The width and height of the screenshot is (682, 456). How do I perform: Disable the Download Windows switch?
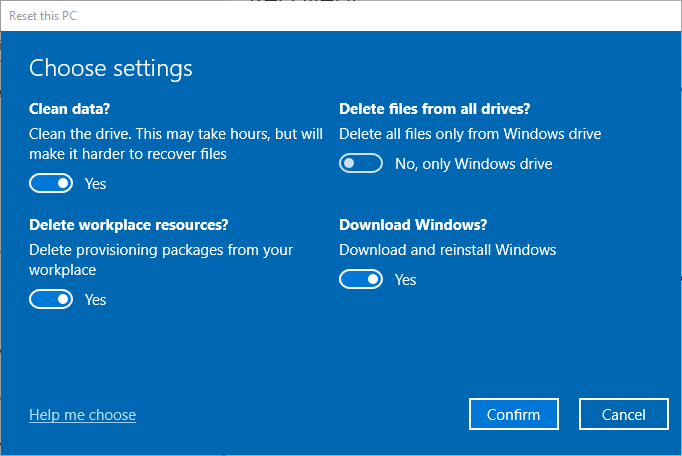click(x=360, y=279)
